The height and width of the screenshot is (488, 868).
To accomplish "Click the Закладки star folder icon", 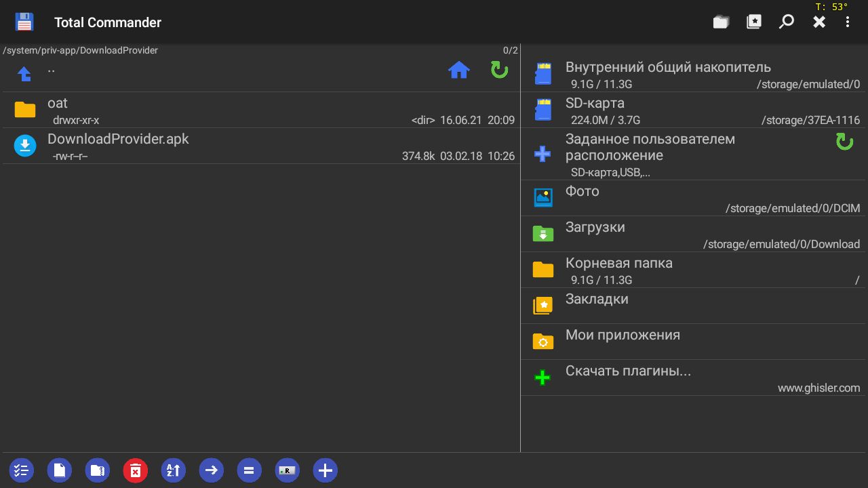I will [x=543, y=306].
